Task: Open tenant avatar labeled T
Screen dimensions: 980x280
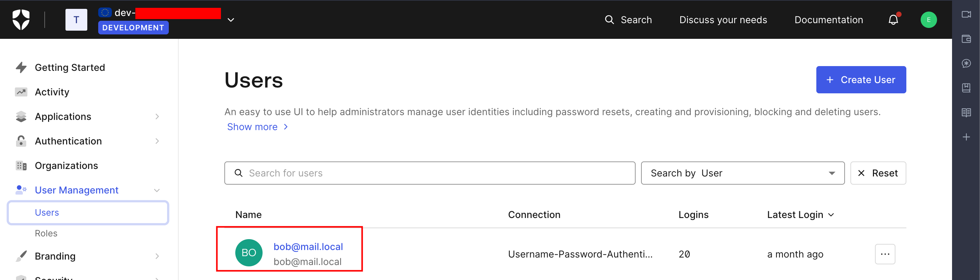Action: point(76,20)
